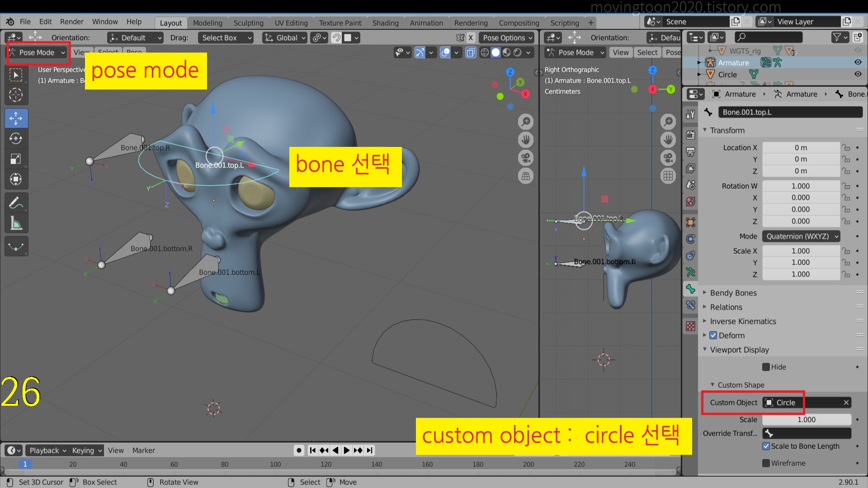Open the World properties tab
Screen dimensions: 868x488
[x=690, y=202]
